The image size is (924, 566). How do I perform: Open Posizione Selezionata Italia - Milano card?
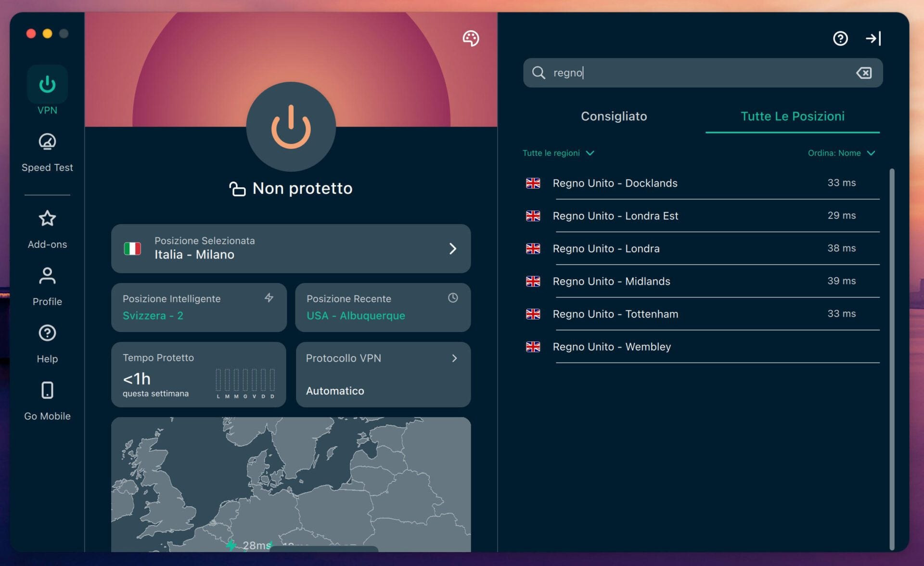tap(291, 248)
